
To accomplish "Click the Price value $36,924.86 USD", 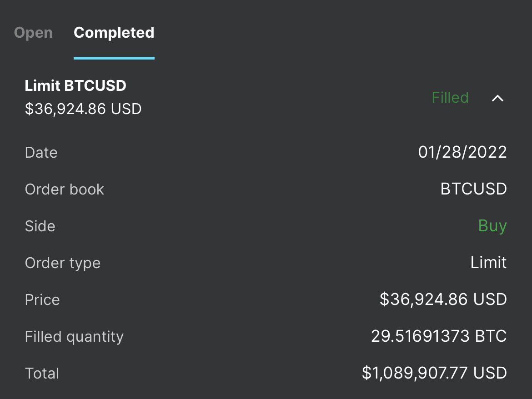I will [x=443, y=299].
